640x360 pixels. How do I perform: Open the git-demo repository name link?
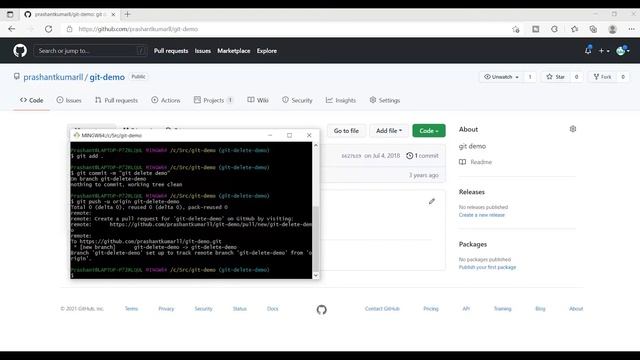pos(107,77)
